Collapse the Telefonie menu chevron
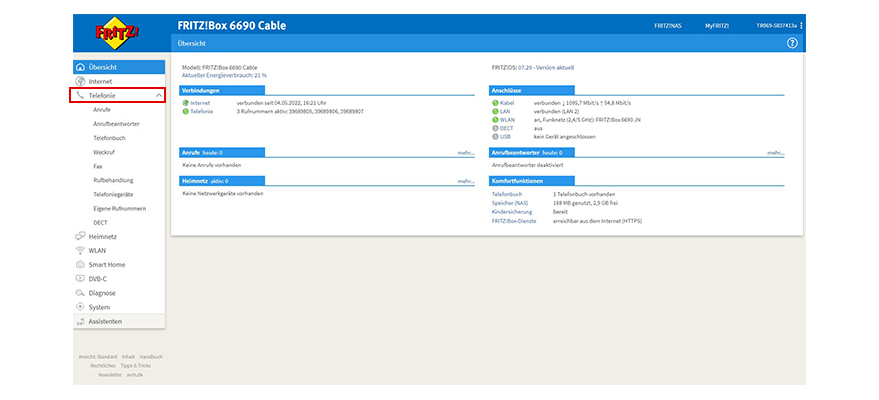This screenshot has width=879, height=400. click(x=158, y=95)
